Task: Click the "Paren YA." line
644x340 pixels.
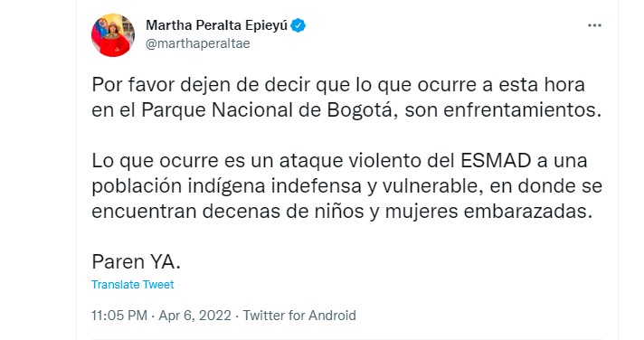Action: click(x=136, y=261)
